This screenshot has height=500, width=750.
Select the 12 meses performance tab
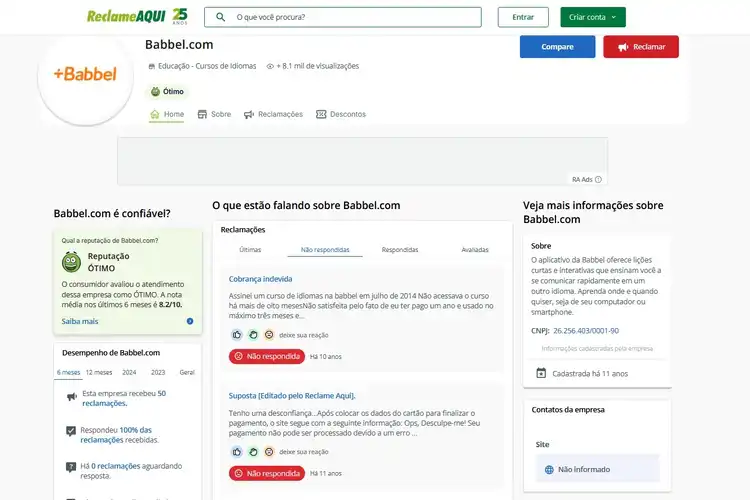pyautogui.click(x=99, y=372)
